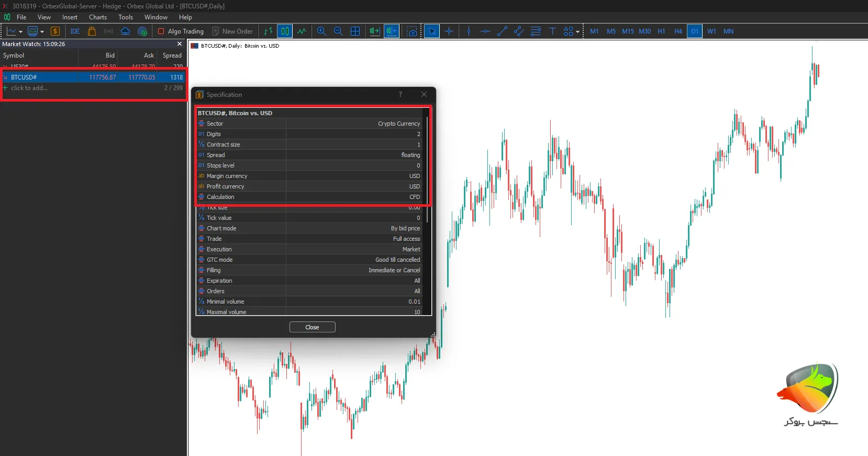This screenshot has width=868, height=456.
Task: Draw a trendline with the trendline tool
Action: coord(502,31)
